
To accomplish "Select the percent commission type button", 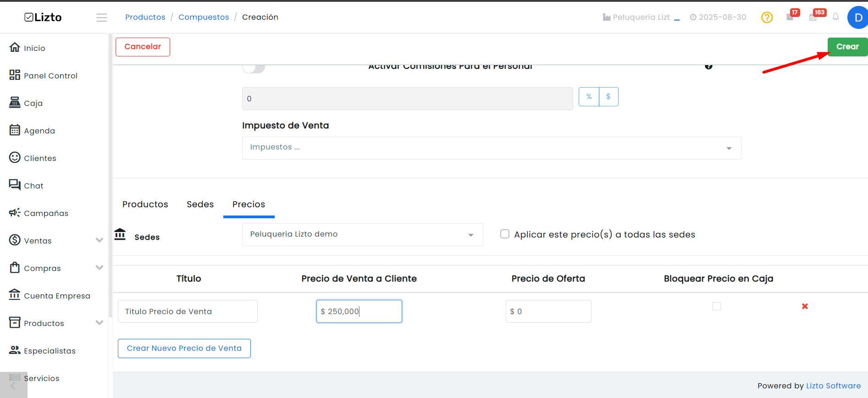I will 589,97.
